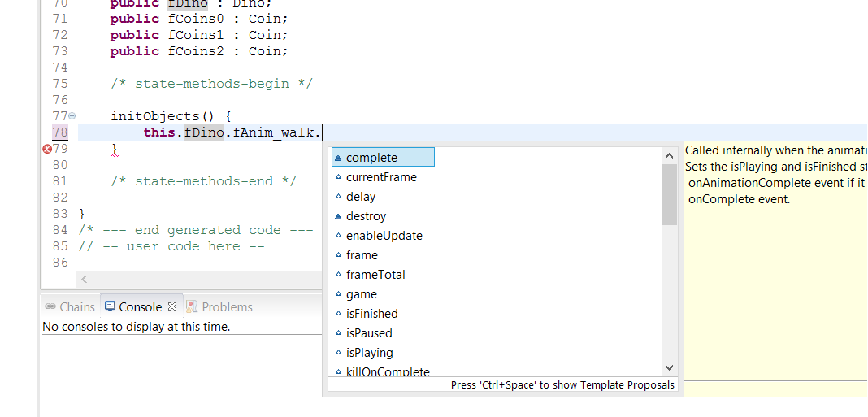Click the 'No consoles to display' message
Image resolution: width=868 pixels, height=417 pixels.
pos(137,327)
